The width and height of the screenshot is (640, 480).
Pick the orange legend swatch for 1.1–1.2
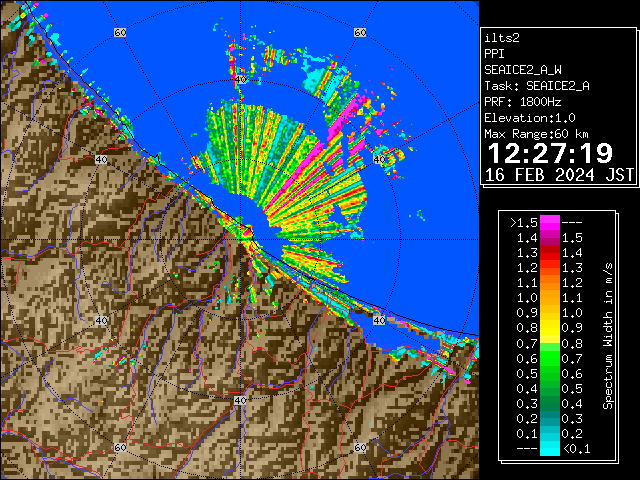point(550,283)
